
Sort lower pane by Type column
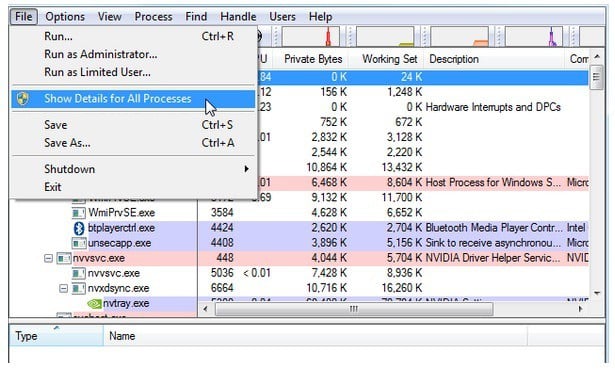(x=56, y=336)
